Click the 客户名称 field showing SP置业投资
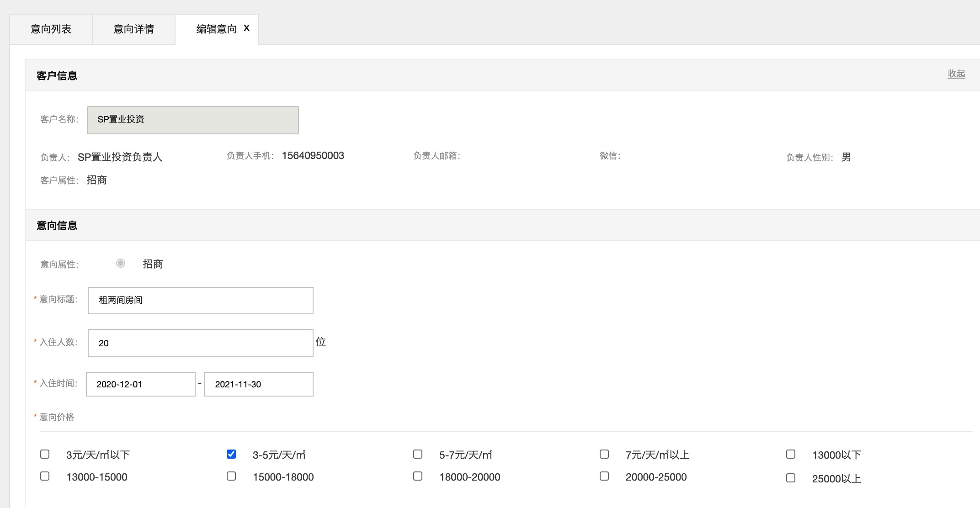980x508 pixels. point(192,120)
